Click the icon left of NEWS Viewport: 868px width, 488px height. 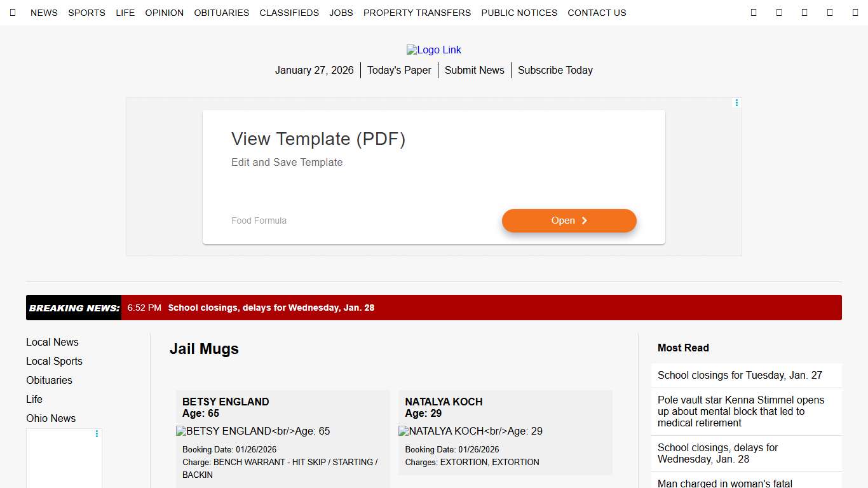[13, 13]
